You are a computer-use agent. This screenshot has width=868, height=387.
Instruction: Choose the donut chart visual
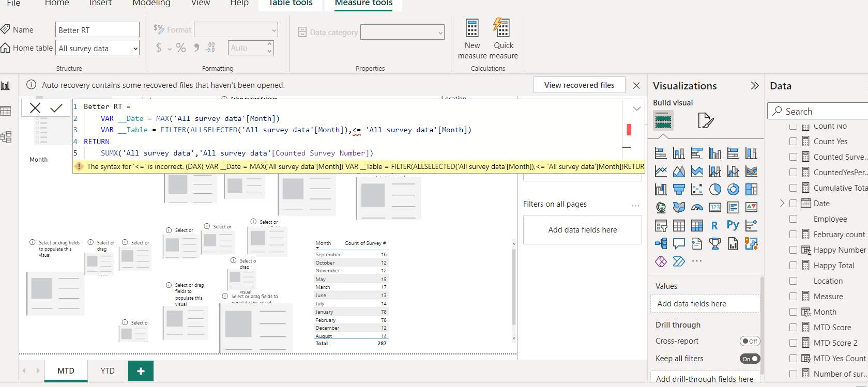pos(733,189)
